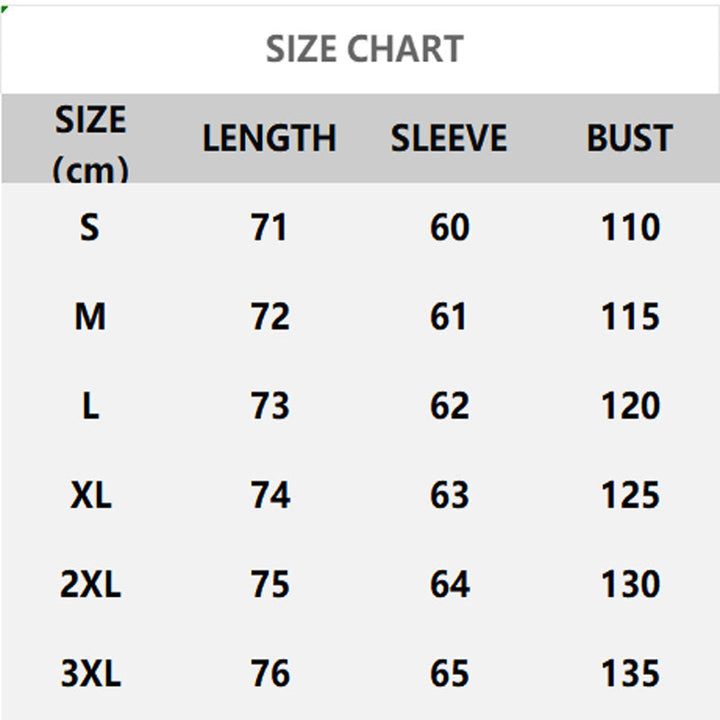Select bust value 135 for 3XL
Screen dimensions: 720x720
pos(630,673)
